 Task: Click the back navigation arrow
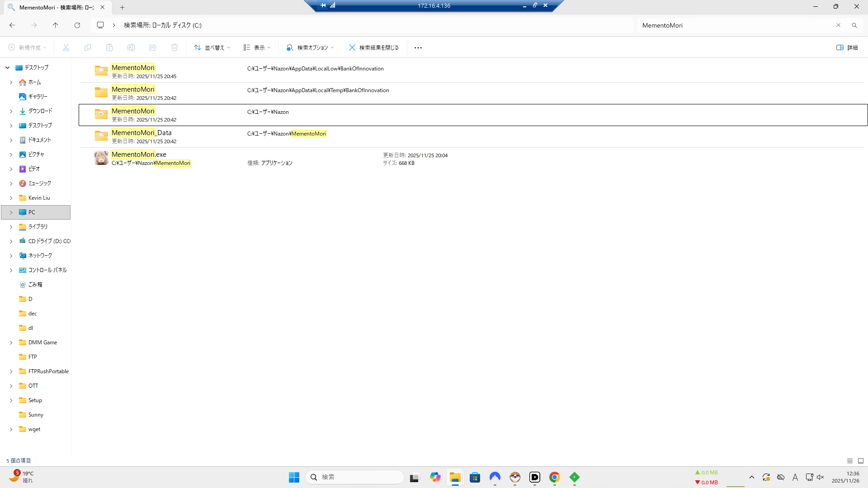click(12, 25)
